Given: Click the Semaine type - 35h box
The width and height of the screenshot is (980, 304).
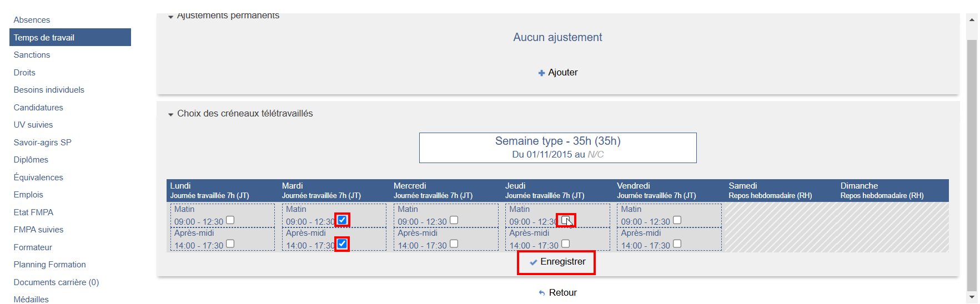Looking at the screenshot, I should point(557,148).
